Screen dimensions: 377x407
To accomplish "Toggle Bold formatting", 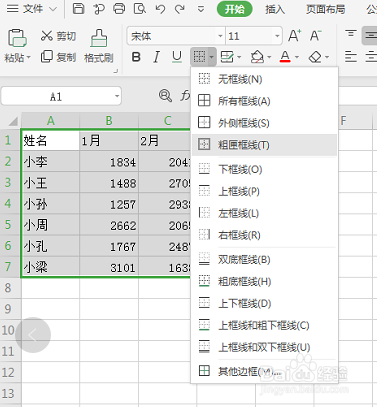I will coord(136,57).
